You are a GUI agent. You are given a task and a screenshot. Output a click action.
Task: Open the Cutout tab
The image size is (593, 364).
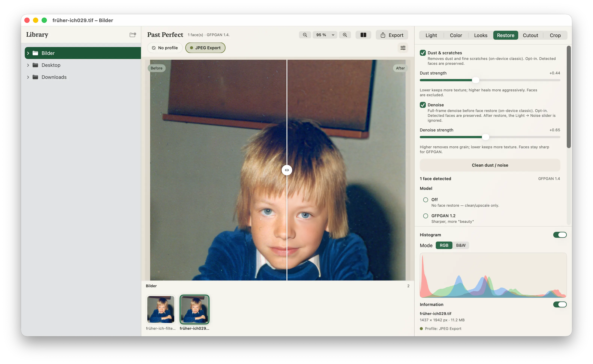(x=530, y=35)
